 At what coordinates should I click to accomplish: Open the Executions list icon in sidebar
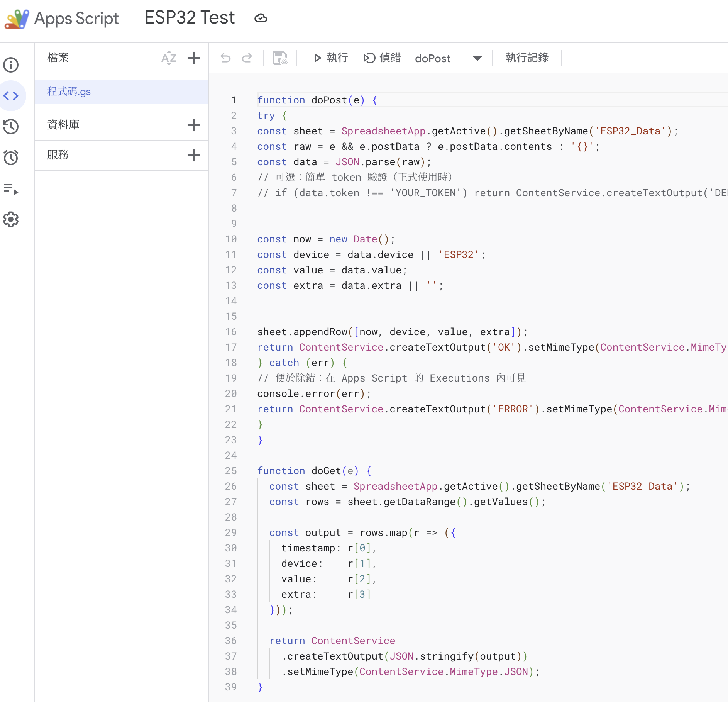tap(11, 189)
